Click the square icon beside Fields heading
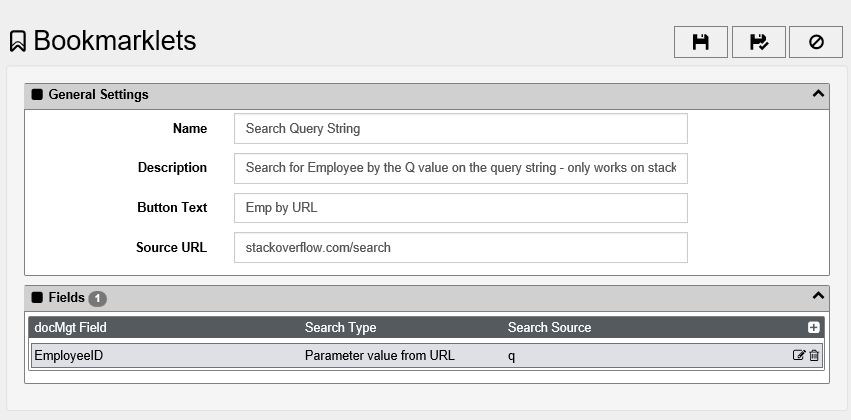This screenshot has width=851, height=420. pyautogui.click(x=37, y=297)
